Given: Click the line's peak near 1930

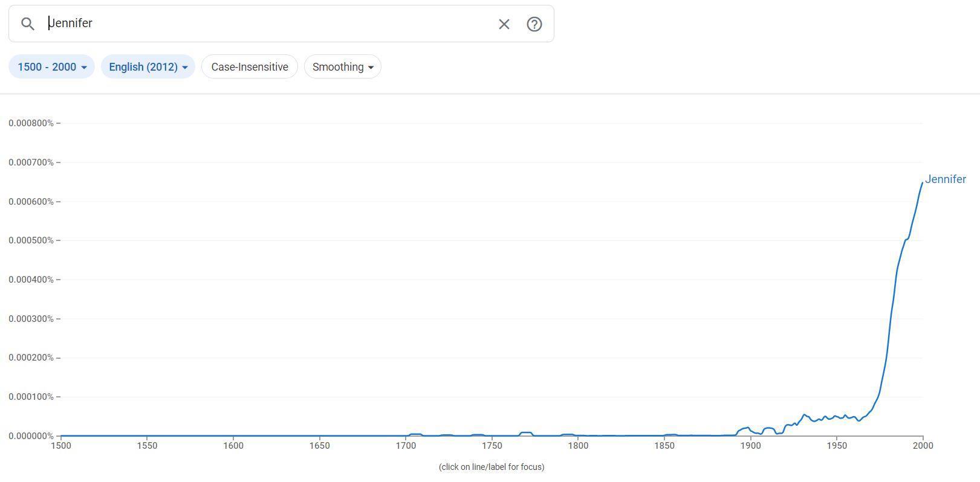Looking at the screenshot, I should 804,415.
